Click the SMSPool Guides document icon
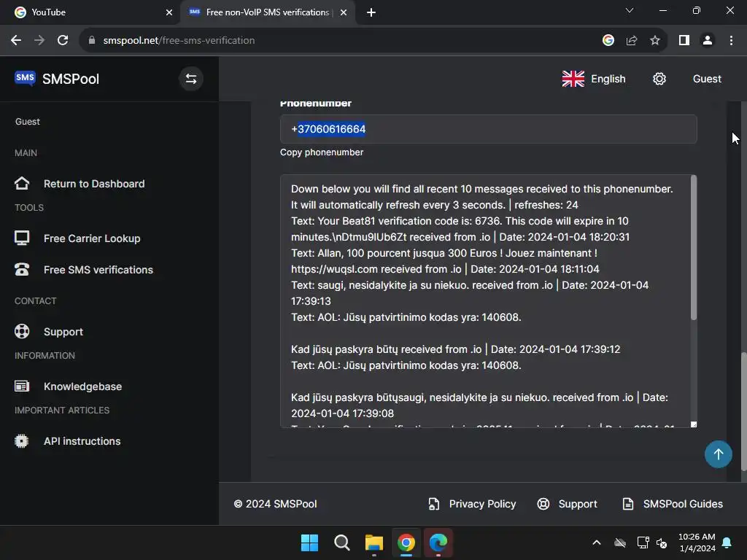Viewport: 747px width, 560px height. [x=628, y=504]
